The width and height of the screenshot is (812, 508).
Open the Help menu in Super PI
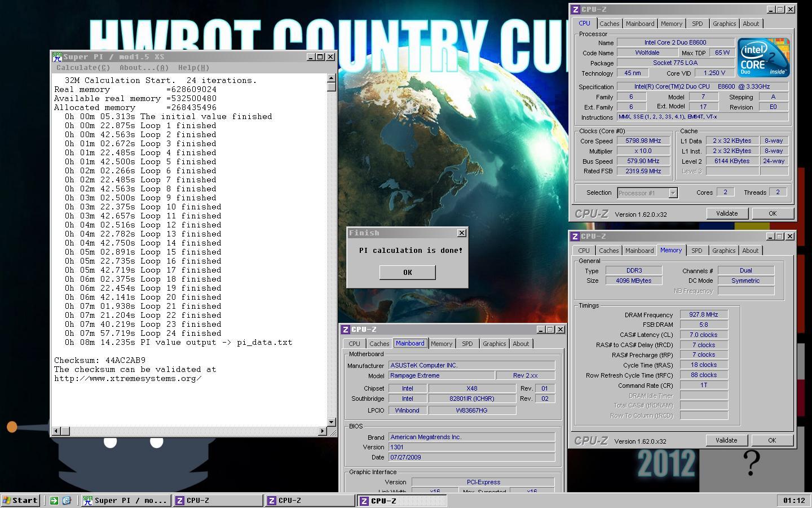pos(193,68)
